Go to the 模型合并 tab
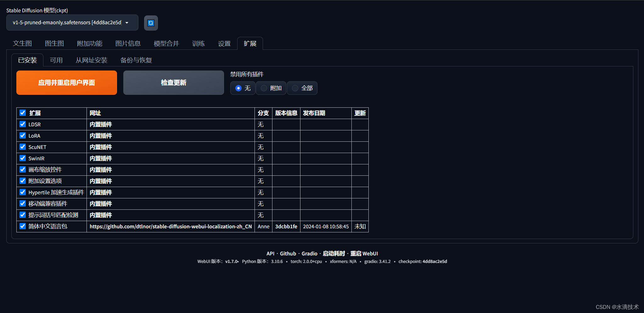 (x=166, y=43)
